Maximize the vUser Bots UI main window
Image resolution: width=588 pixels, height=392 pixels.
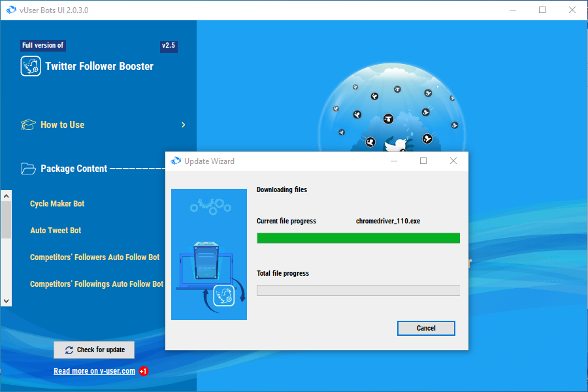542,10
